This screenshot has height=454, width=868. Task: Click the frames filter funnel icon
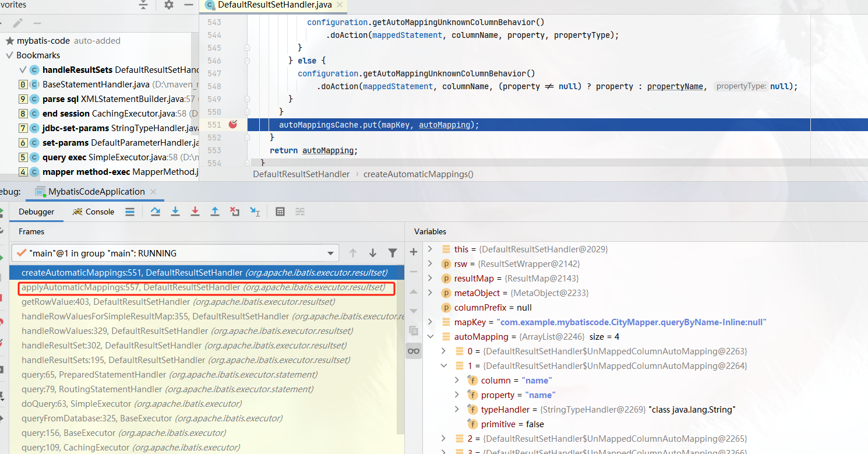click(x=393, y=253)
